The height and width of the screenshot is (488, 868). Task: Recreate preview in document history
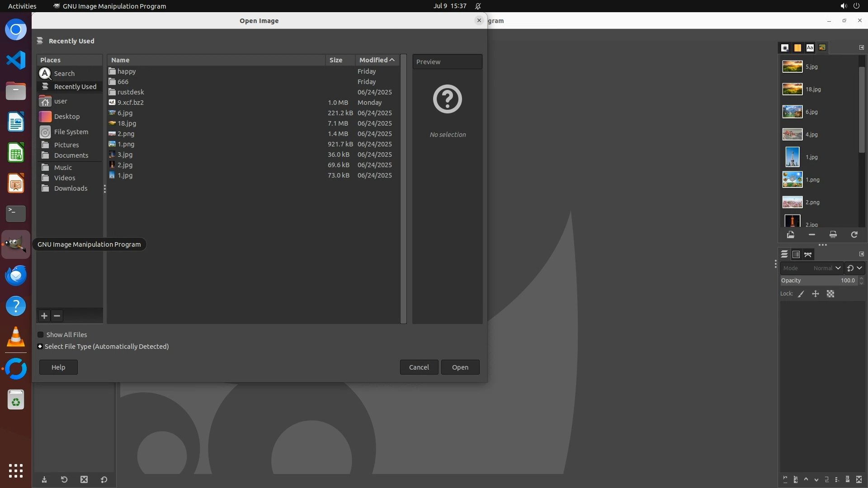(x=854, y=235)
